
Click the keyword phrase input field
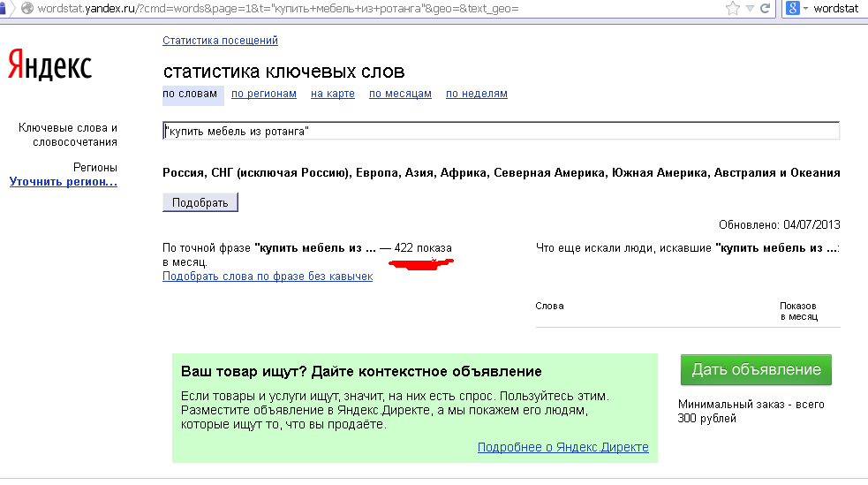(501, 131)
